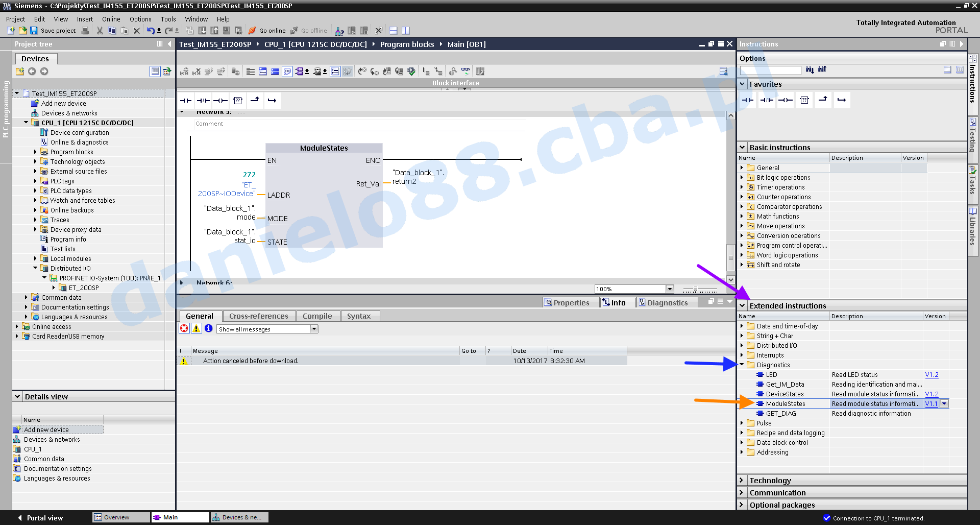
Task: Open the Tools menu
Action: pos(168,19)
